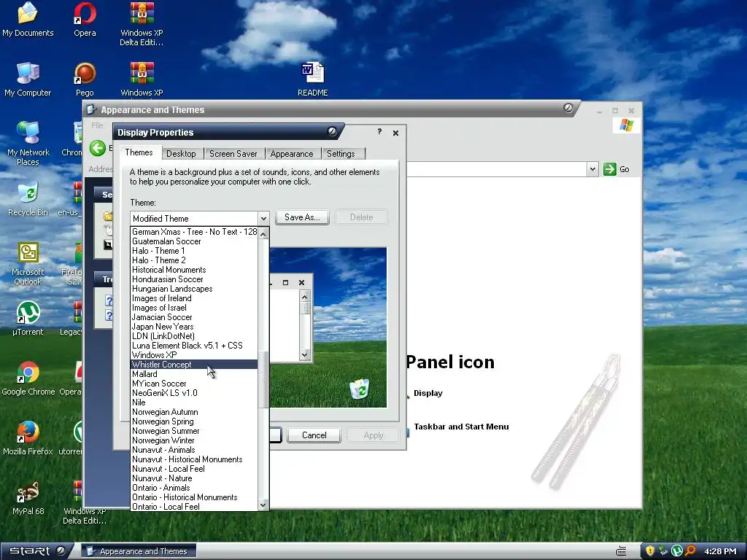Select the Ontario - Local Feel theme
Image resolution: width=747 pixels, height=560 pixels.
tap(194, 507)
